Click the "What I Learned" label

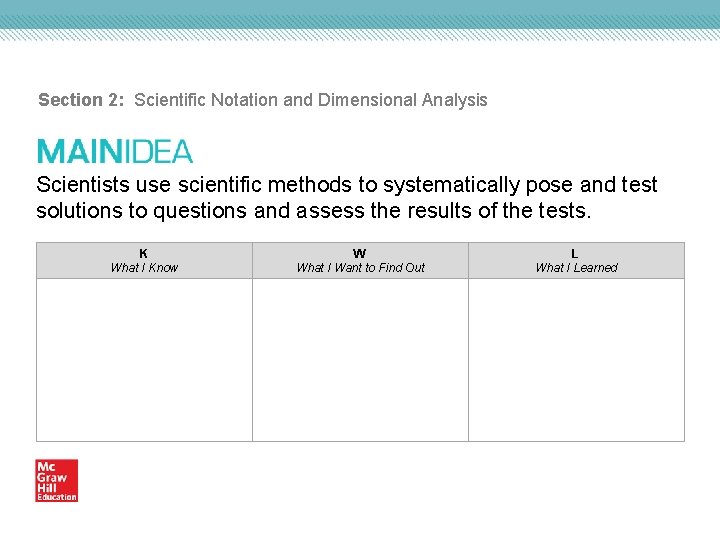576,268
